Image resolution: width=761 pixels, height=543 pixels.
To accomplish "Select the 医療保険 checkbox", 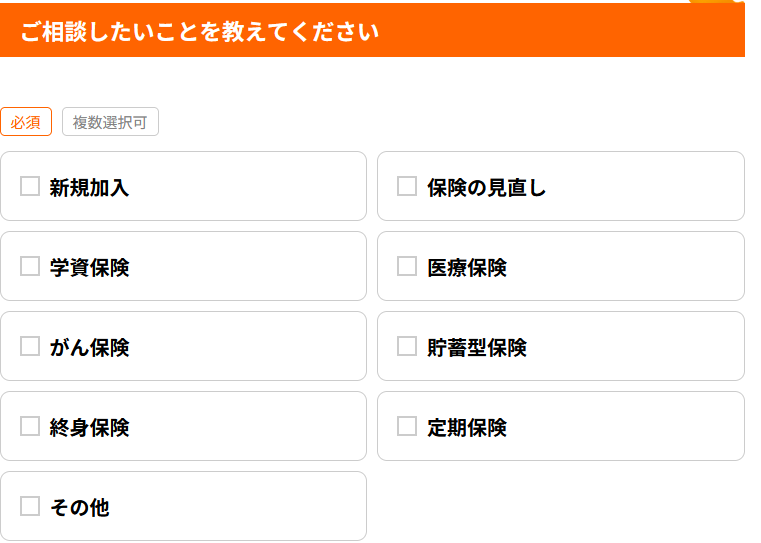I will tap(407, 266).
